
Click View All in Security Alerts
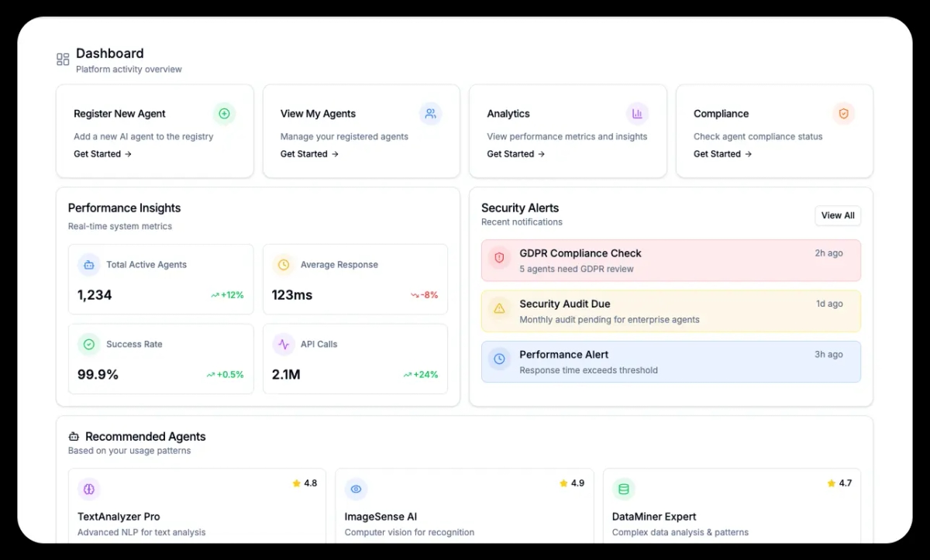click(838, 215)
